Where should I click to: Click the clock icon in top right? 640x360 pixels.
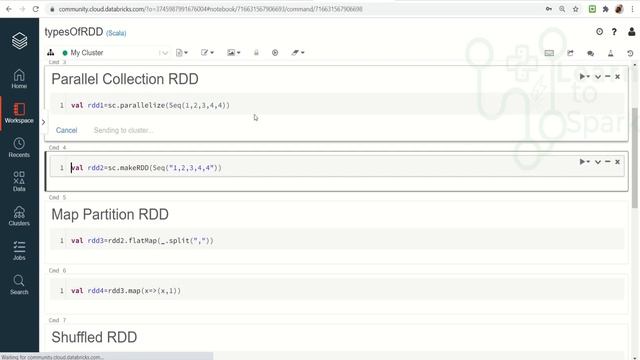coord(599,32)
